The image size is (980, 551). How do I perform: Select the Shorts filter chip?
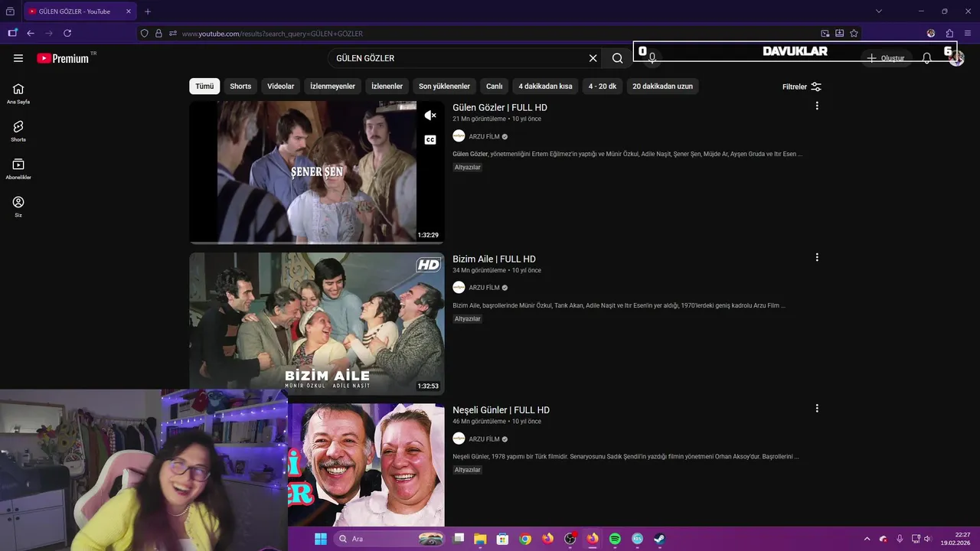(x=240, y=86)
